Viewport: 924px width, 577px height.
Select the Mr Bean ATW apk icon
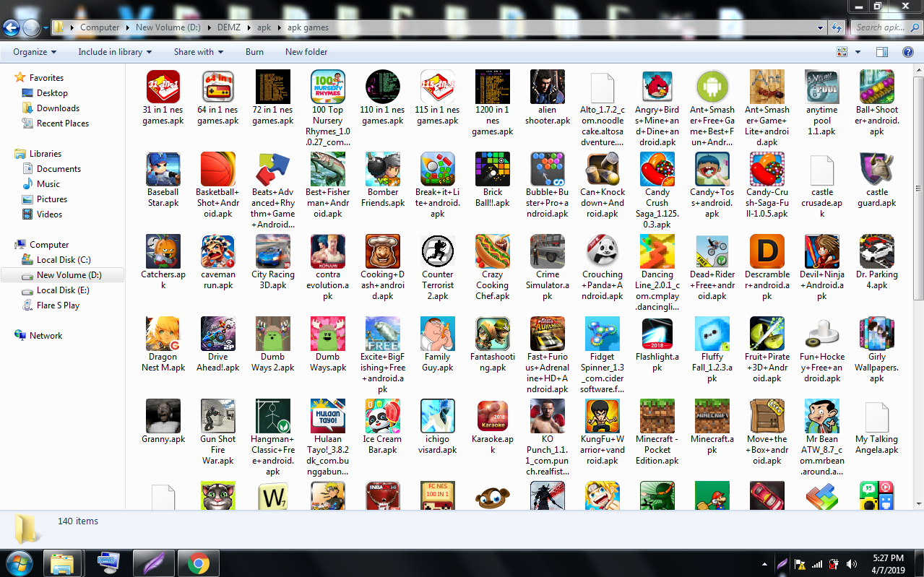821,416
